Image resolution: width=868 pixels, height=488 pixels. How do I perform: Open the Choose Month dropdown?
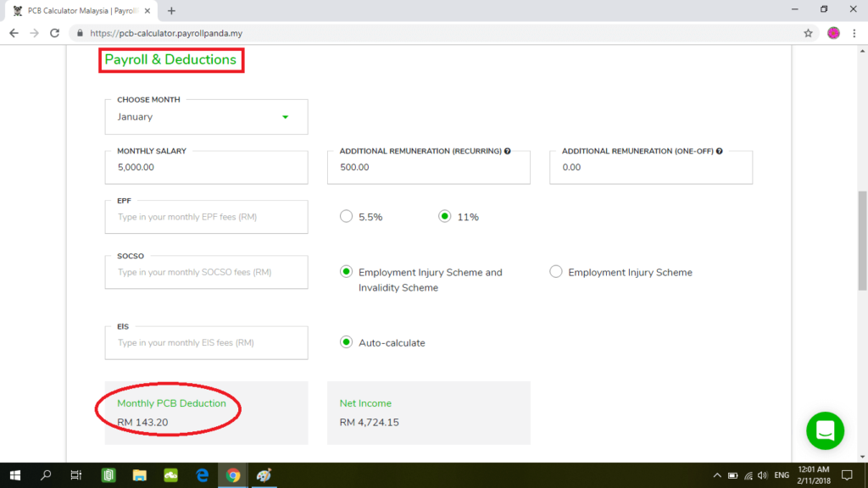[x=206, y=117]
